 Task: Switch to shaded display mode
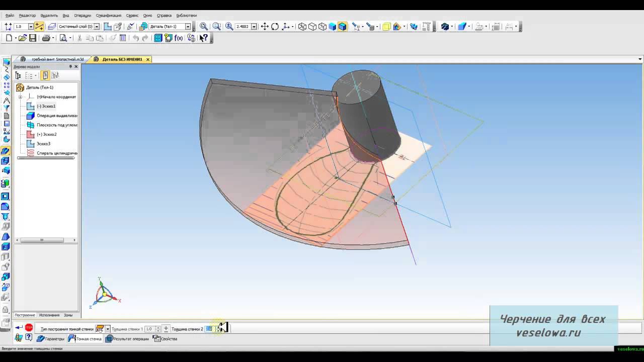click(333, 27)
